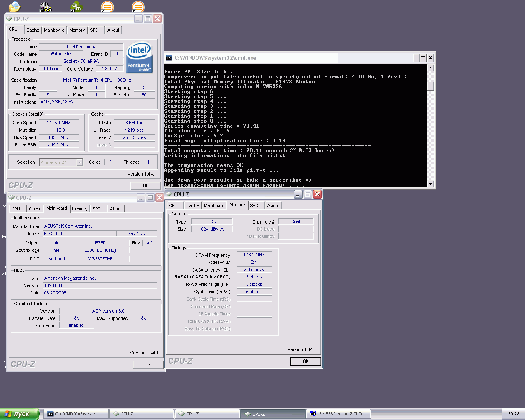Click the BIOS Date field 06/20/2005

tap(100, 293)
